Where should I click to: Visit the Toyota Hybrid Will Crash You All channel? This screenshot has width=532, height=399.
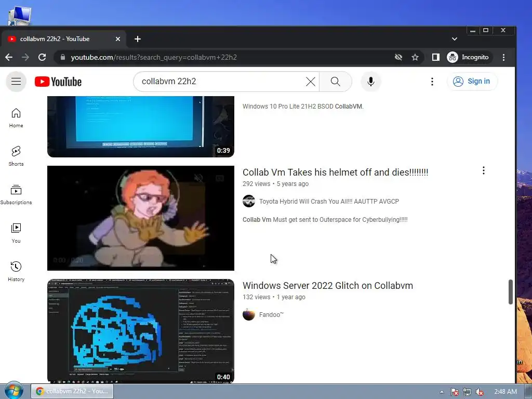tap(329, 202)
